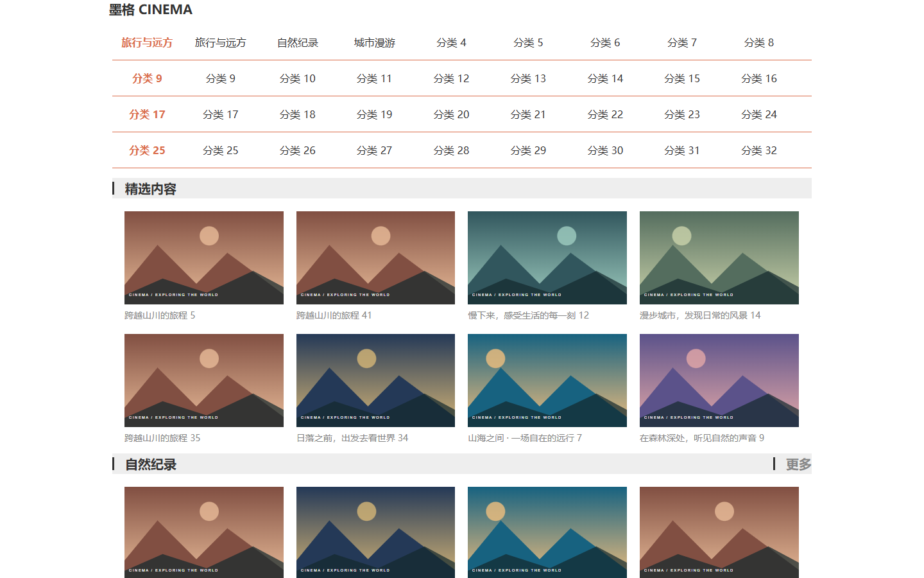Open the thumbnail above 跨越山川的旅程 35

coord(204,380)
